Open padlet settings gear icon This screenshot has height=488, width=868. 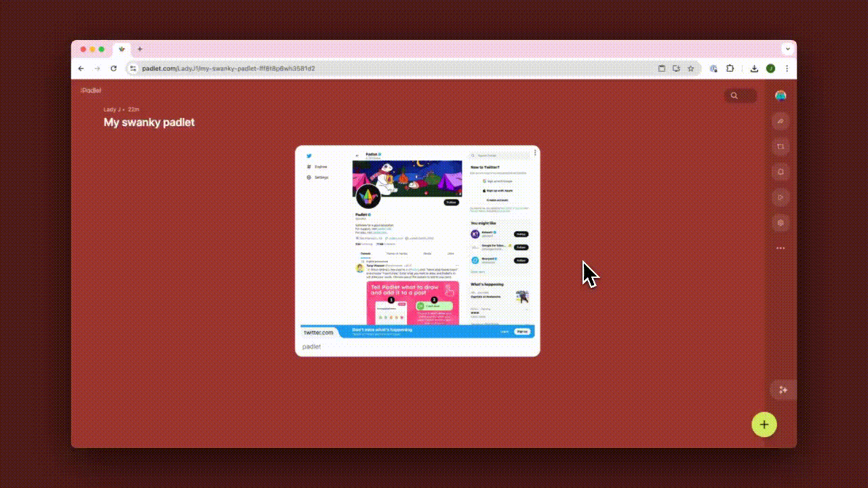(x=781, y=222)
